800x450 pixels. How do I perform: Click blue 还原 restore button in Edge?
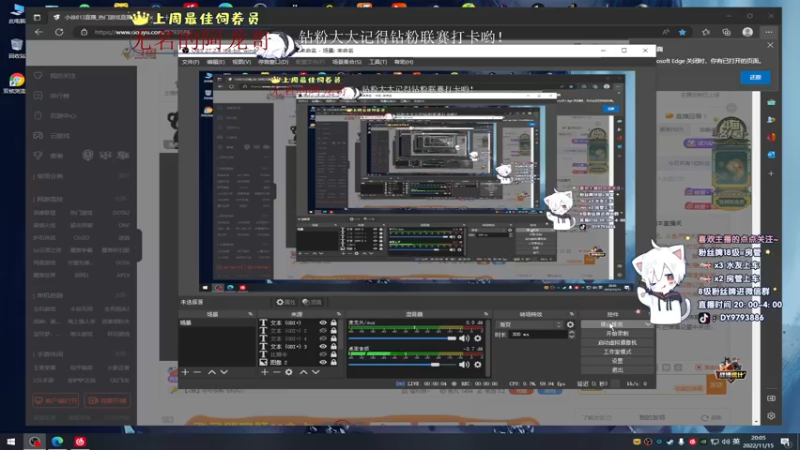(756, 78)
